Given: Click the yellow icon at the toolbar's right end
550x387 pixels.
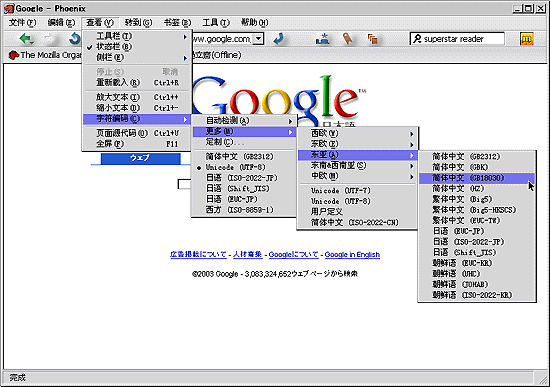Looking at the screenshot, I should click(526, 39).
